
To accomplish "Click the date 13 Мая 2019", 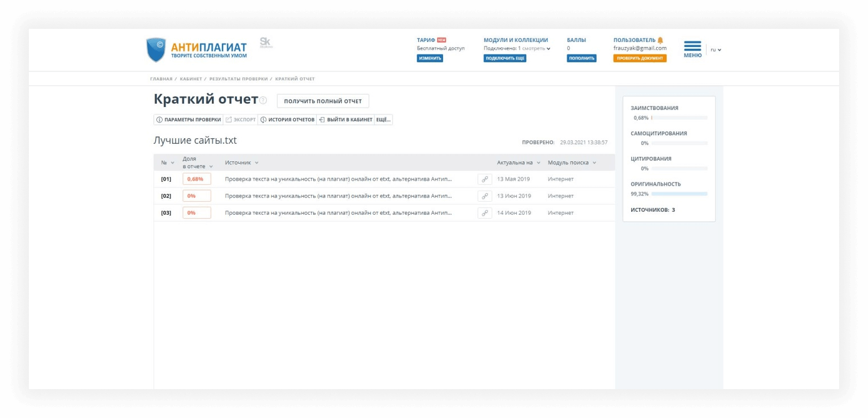I will (514, 179).
